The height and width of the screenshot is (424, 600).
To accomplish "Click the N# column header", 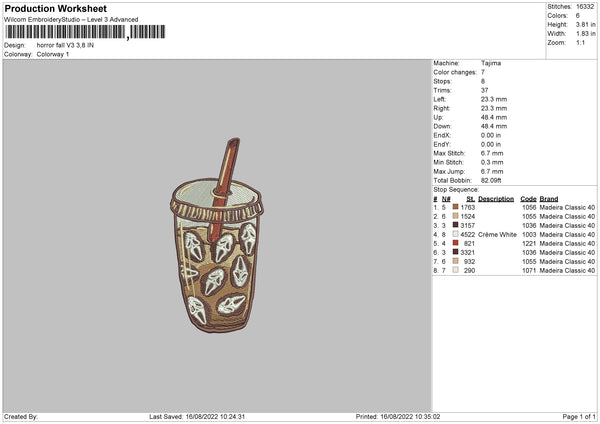I will 445,198.
